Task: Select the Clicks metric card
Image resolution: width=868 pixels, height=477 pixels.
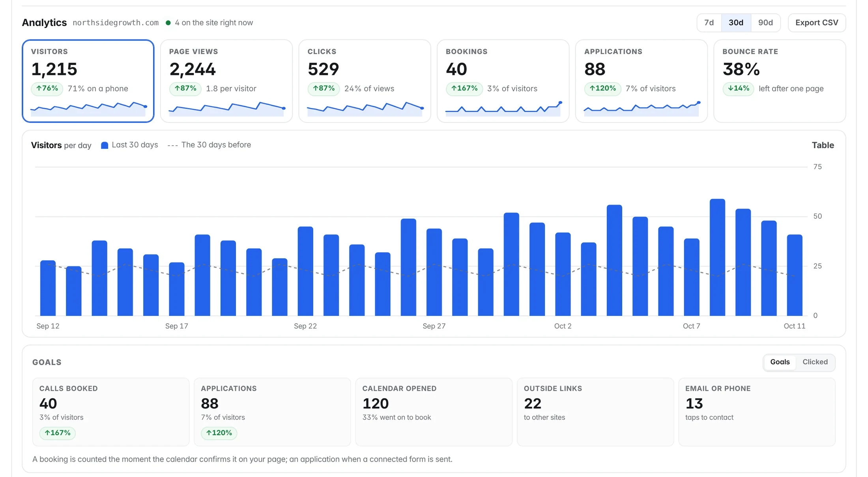Action: click(365, 81)
